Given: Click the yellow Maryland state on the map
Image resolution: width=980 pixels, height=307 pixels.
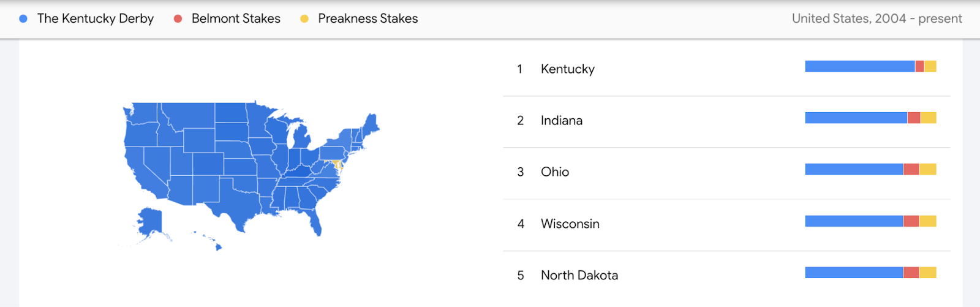Looking at the screenshot, I should pyautogui.click(x=336, y=164).
